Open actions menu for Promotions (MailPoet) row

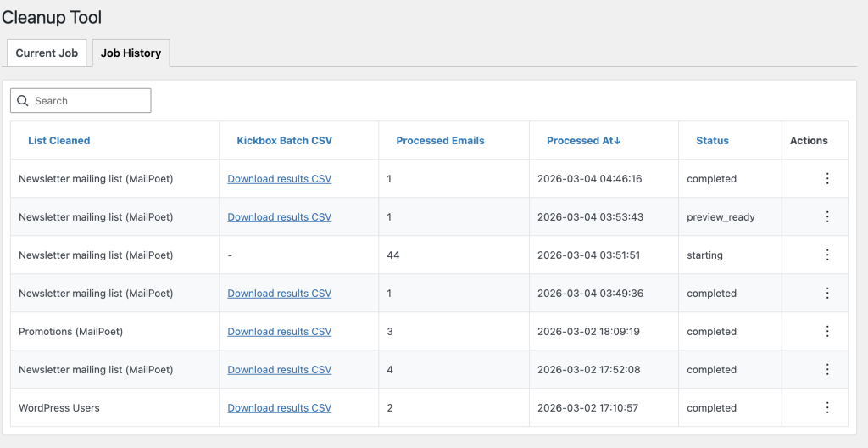pyautogui.click(x=827, y=332)
